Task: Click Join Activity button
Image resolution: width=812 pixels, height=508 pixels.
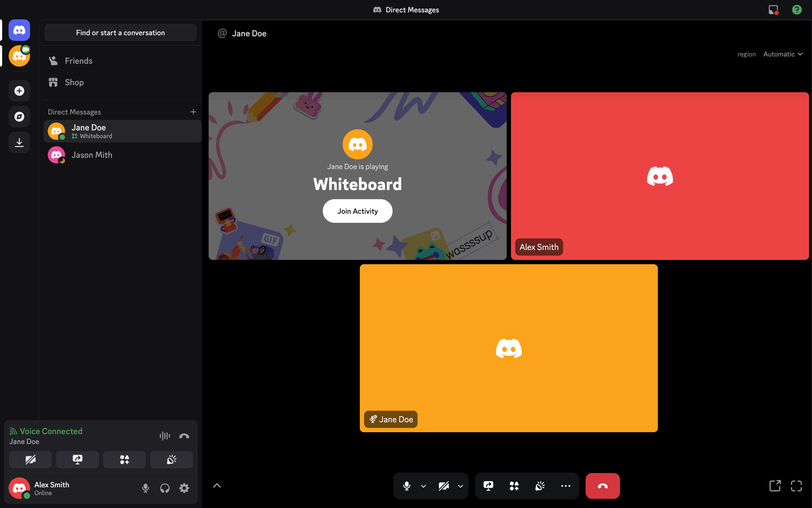Action: 357,211
